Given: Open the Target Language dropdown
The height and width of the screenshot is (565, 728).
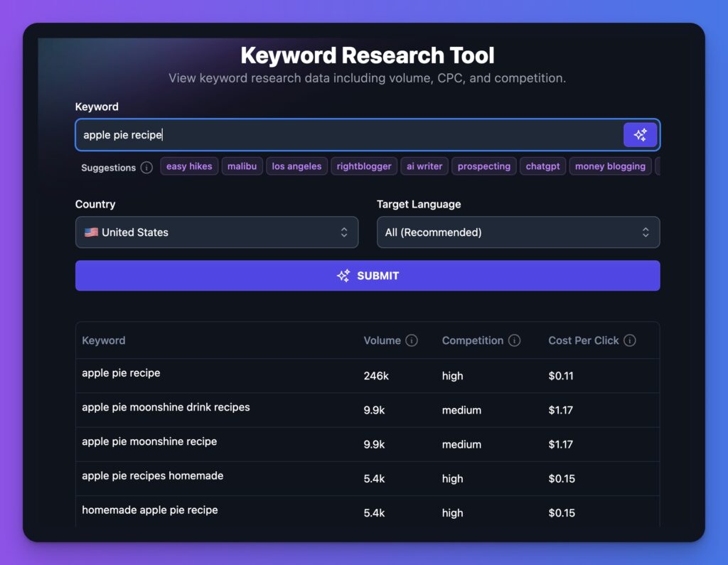Looking at the screenshot, I should [x=518, y=232].
